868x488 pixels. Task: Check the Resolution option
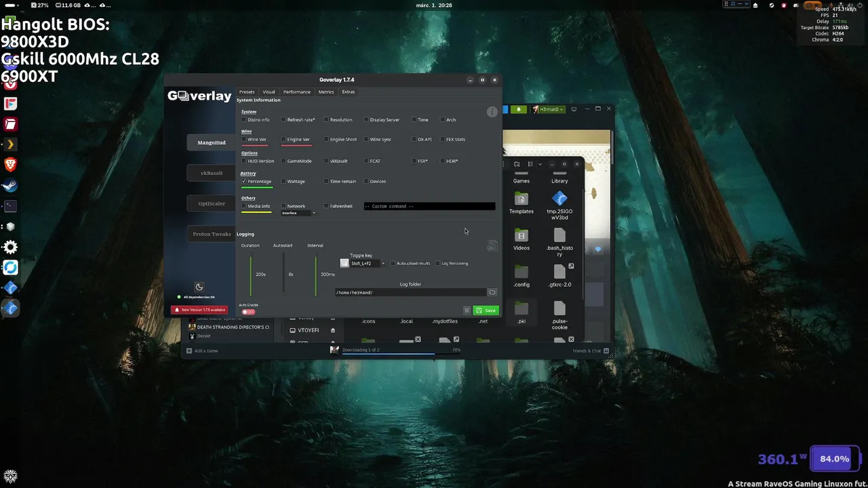(326, 120)
